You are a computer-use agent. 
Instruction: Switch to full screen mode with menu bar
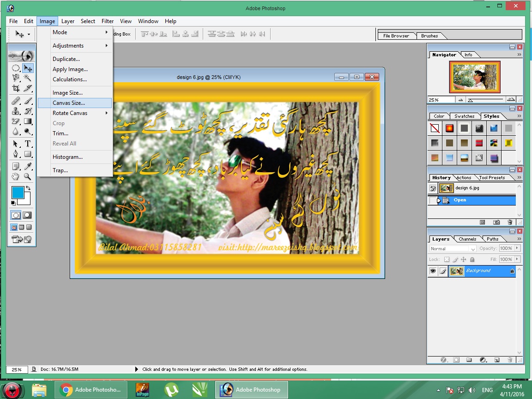pos(21,227)
